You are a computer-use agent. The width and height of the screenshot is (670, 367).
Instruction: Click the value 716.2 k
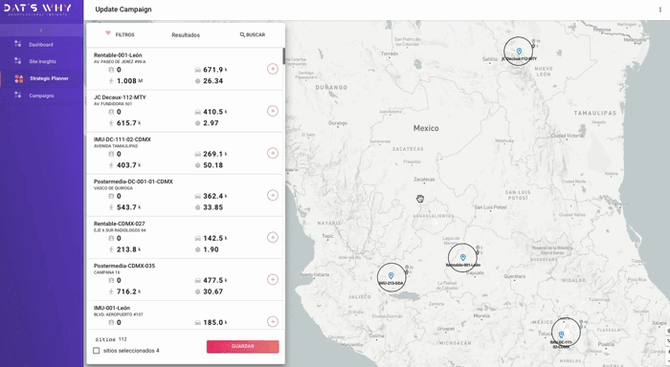pyautogui.click(x=129, y=291)
